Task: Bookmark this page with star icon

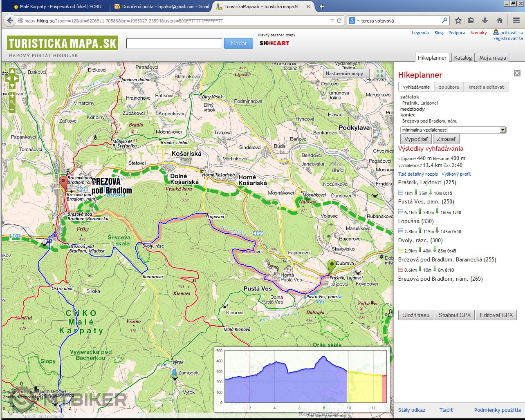Action: (x=458, y=20)
